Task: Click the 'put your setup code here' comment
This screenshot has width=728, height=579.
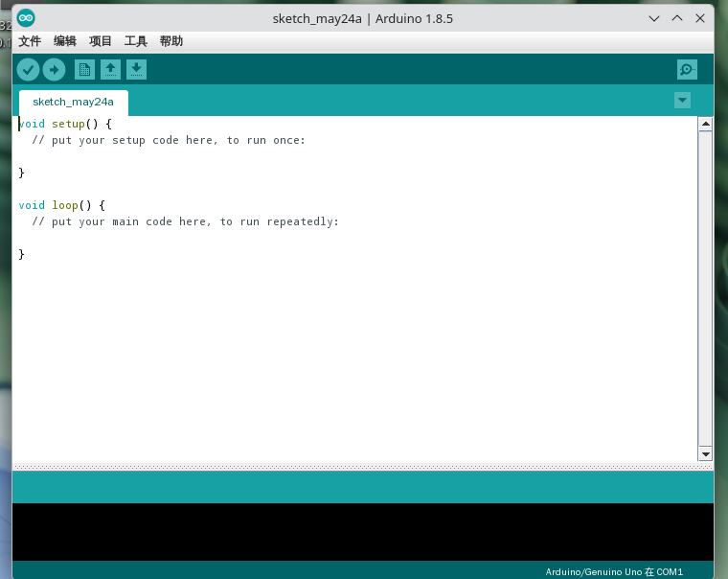Action: (x=169, y=140)
